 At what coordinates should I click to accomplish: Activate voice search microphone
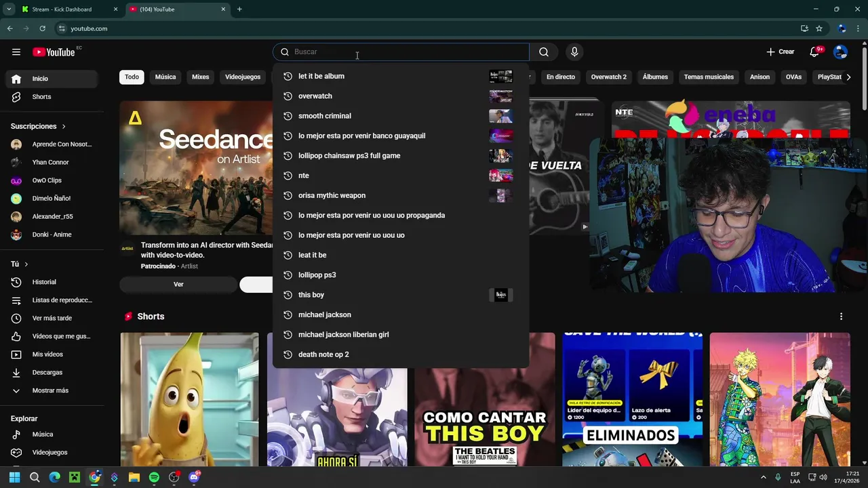click(574, 52)
